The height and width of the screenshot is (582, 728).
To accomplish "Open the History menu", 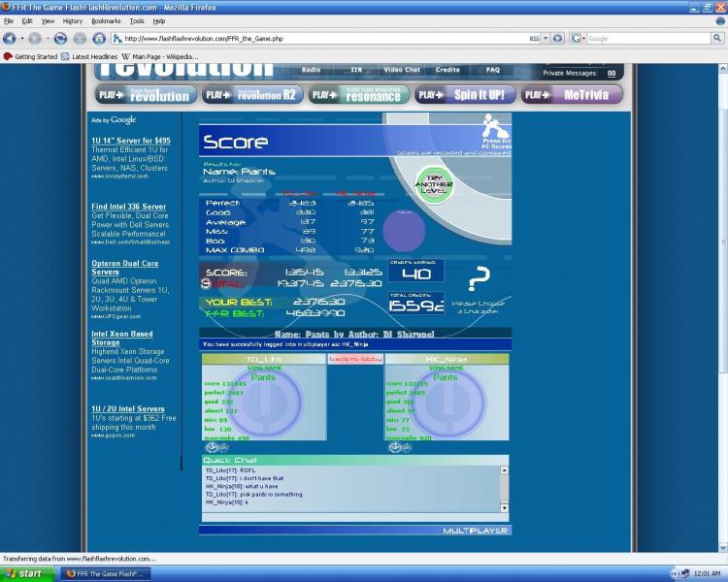I will pos(73,20).
